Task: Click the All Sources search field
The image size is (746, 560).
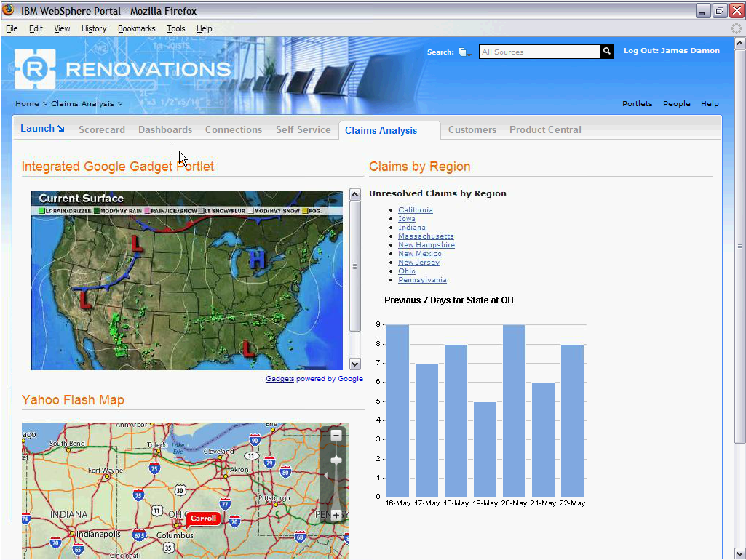Action: pos(539,52)
